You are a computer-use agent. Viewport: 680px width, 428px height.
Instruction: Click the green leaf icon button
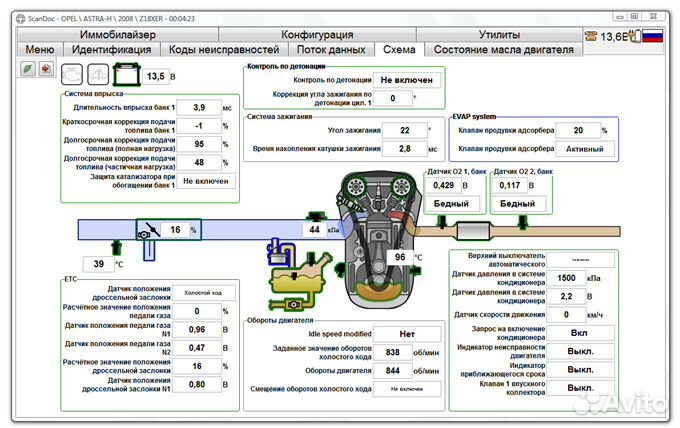tap(28, 68)
